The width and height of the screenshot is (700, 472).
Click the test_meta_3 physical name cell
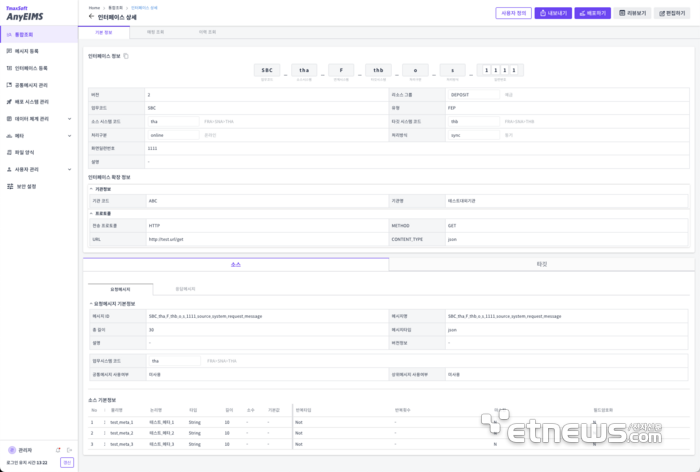122,444
